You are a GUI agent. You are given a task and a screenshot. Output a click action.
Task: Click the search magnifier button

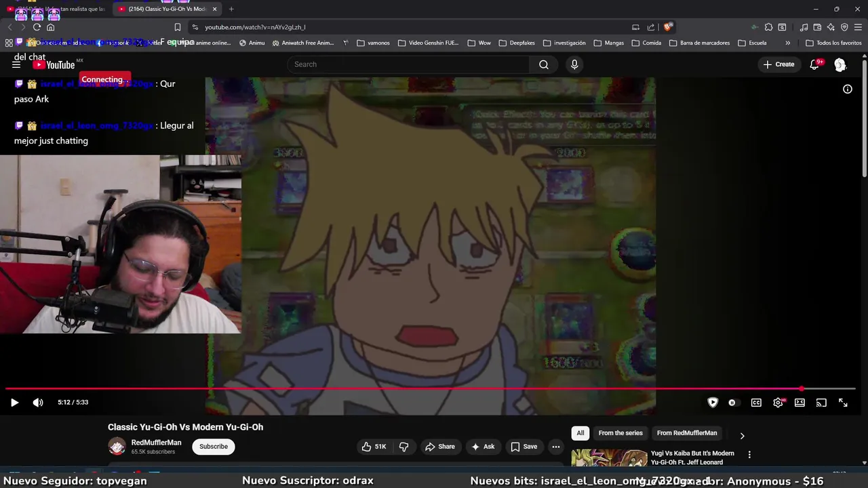544,64
